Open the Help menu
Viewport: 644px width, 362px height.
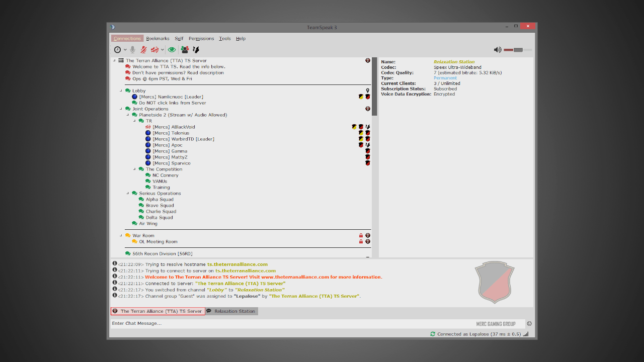coord(241,38)
